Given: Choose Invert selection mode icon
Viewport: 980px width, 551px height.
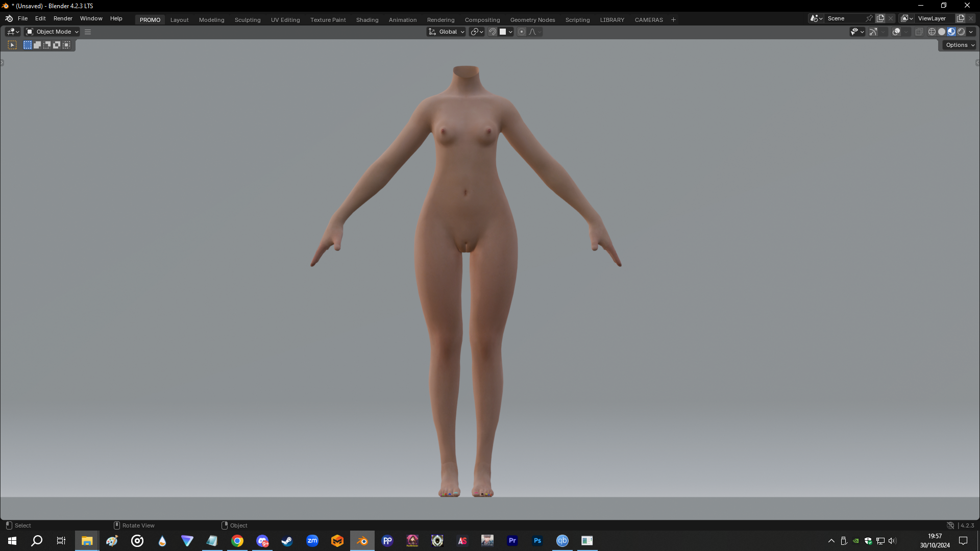Looking at the screenshot, I should click(x=57, y=45).
